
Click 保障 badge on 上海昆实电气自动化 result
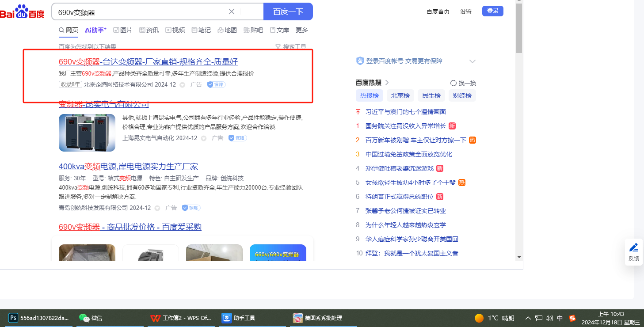238,138
